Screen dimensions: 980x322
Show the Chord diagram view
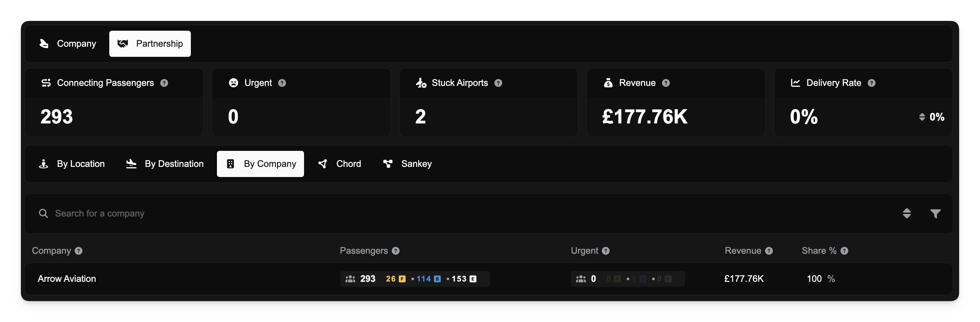[x=339, y=164]
